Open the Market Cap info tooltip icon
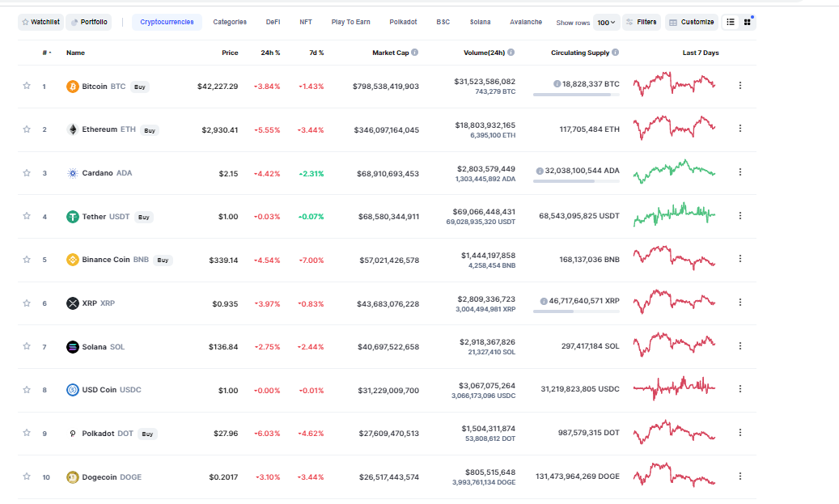This screenshot has width=839, height=504. click(415, 53)
